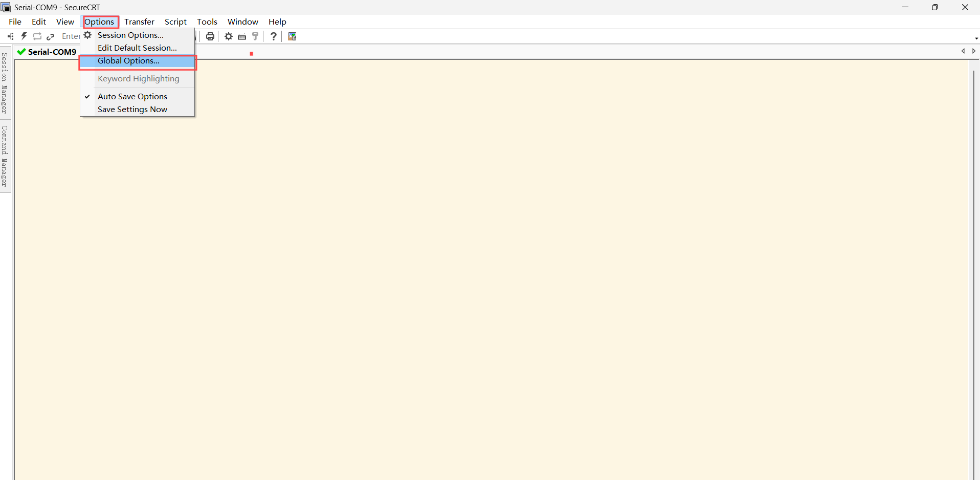Open the Print icon on the toolbar
This screenshot has width=980, height=480.
[x=210, y=36]
